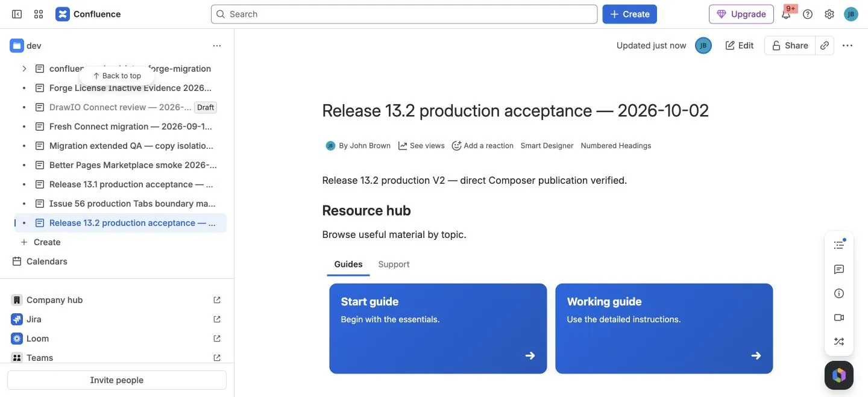Open the dev space icon
Image resolution: width=868 pixels, height=397 pixels.
point(17,46)
